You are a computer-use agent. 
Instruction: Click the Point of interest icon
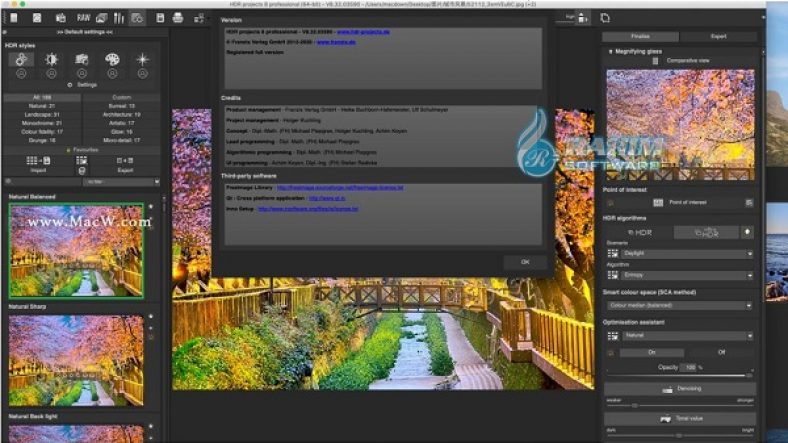click(x=658, y=202)
